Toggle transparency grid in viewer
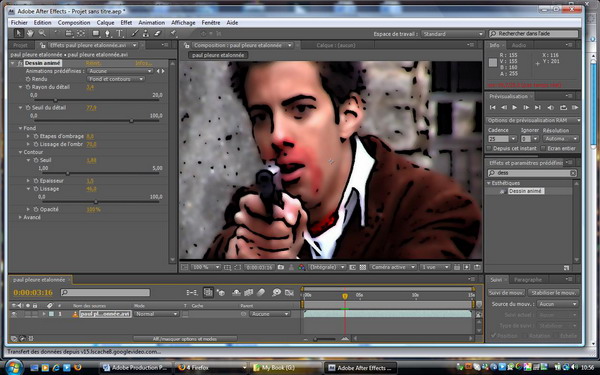The height and width of the screenshot is (375, 600). 362,267
